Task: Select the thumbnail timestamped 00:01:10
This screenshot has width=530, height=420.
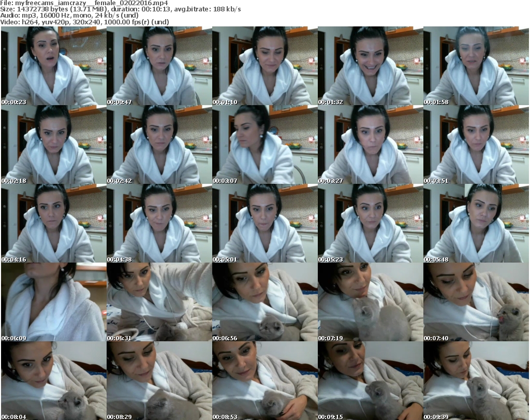Action: tap(265, 66)
